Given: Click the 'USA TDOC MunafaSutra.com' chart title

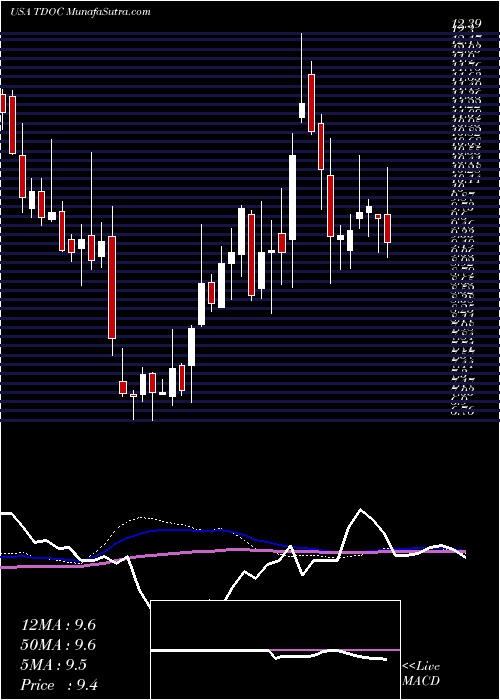Looking at the screenshot, I should coord(80,12).
